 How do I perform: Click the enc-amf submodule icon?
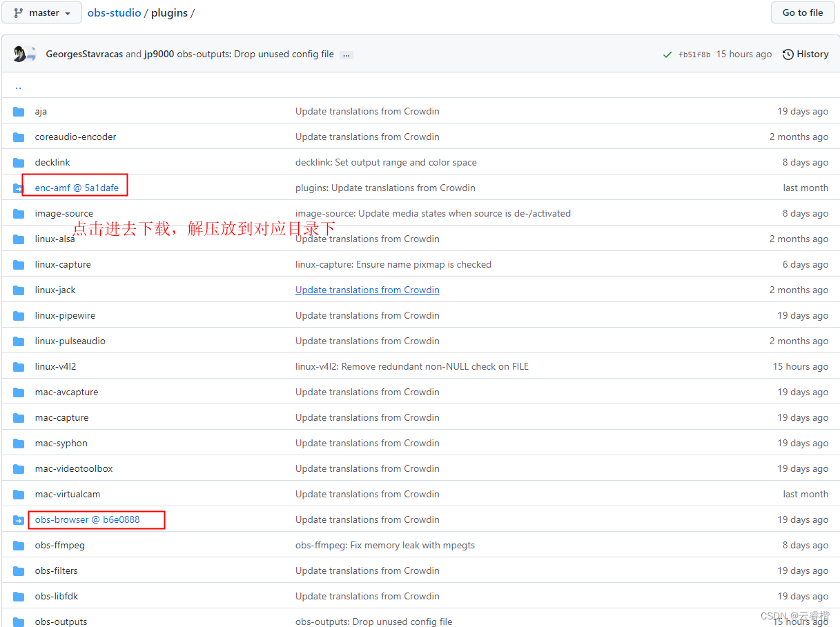pyautogui.click(x=19, y=188)
